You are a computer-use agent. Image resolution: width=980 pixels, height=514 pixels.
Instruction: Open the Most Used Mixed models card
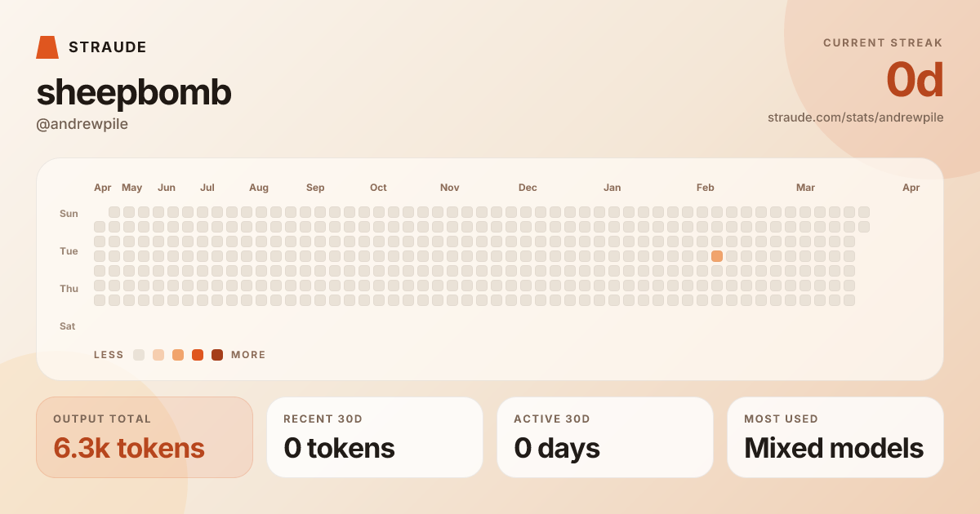pos(835,437)
